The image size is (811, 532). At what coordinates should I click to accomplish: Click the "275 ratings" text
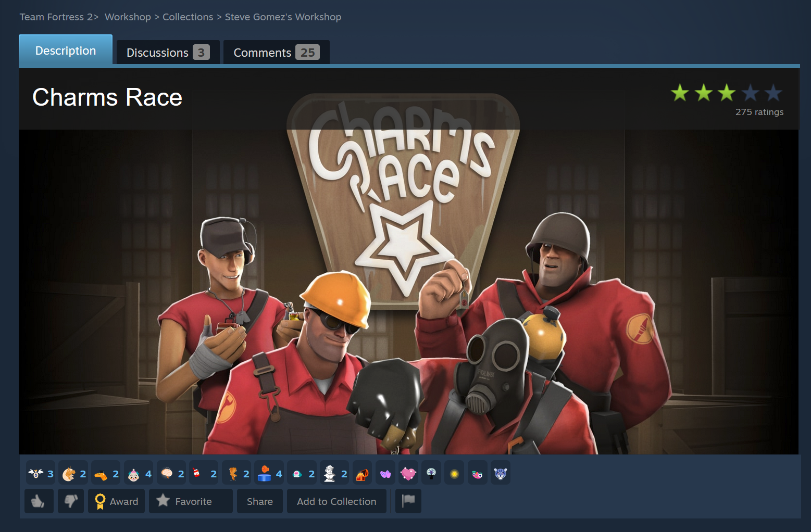(x=759, y=112)
